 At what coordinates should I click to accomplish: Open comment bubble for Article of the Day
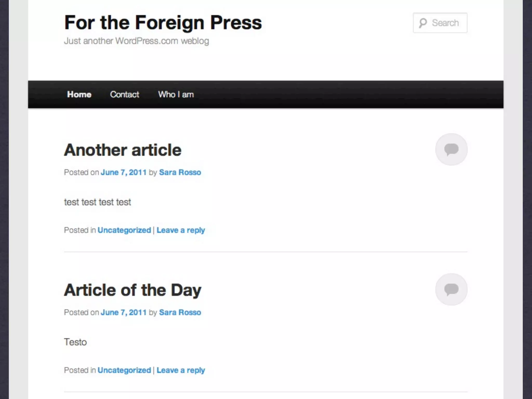coord(451,289)
